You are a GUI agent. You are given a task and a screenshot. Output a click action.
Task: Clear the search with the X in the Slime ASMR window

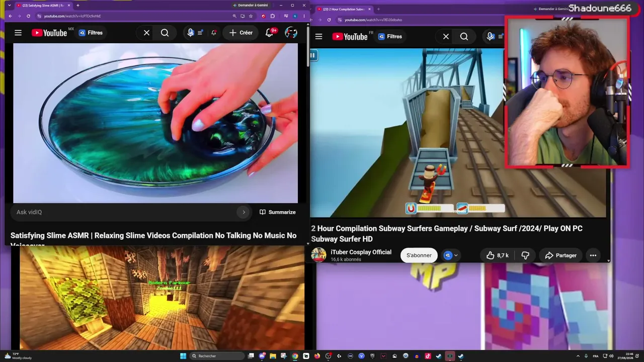click(146, 33)
